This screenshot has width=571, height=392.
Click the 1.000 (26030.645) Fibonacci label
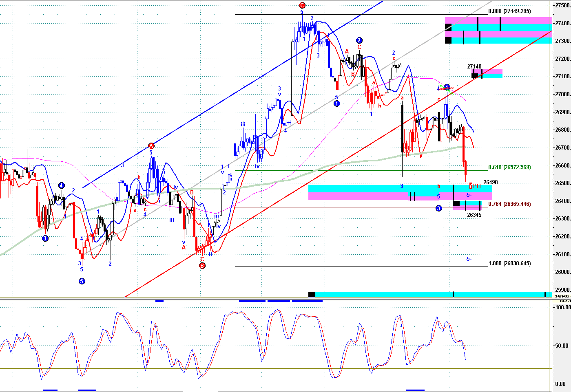[509, 263]
